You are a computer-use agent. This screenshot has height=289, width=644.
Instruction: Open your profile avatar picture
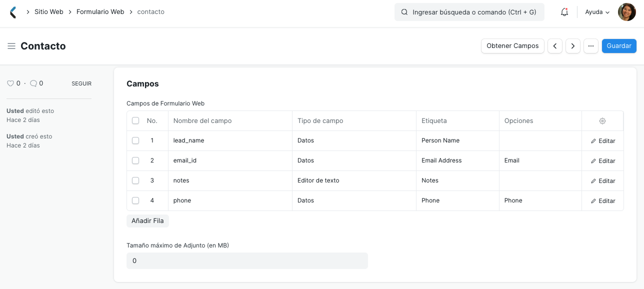click(x=626, y=11)
